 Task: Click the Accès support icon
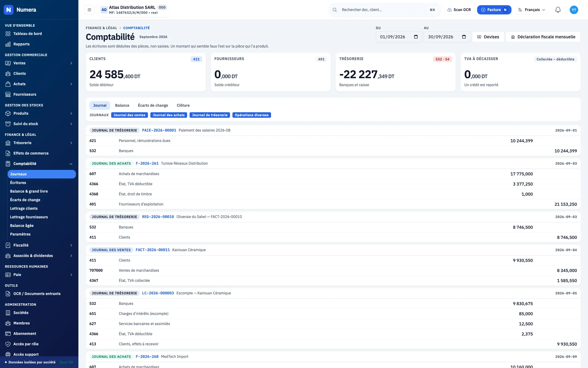pyautogui.click(x=8, y=355)
